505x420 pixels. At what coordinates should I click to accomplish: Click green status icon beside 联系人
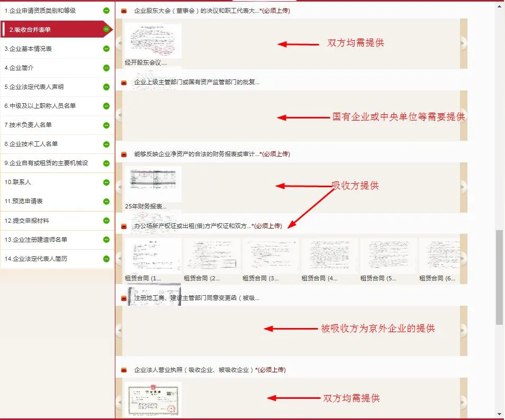(106, 182)
